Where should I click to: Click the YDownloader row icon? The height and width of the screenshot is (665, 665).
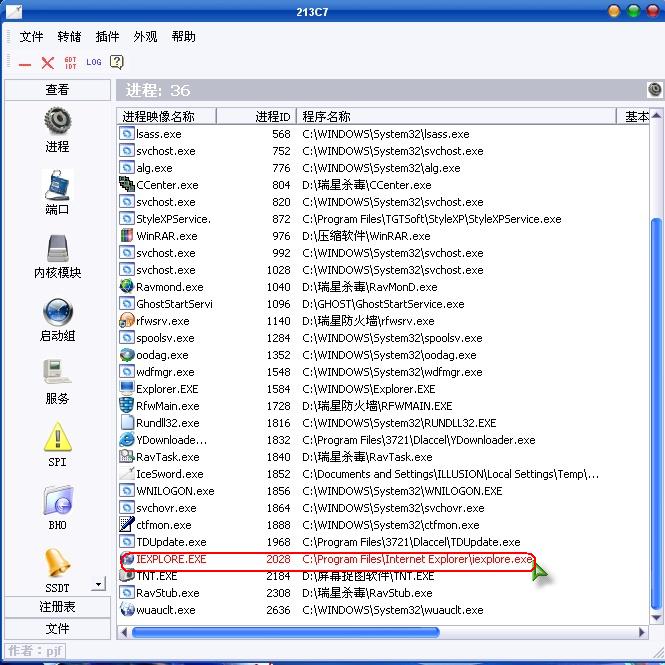[x=126, y=439]
